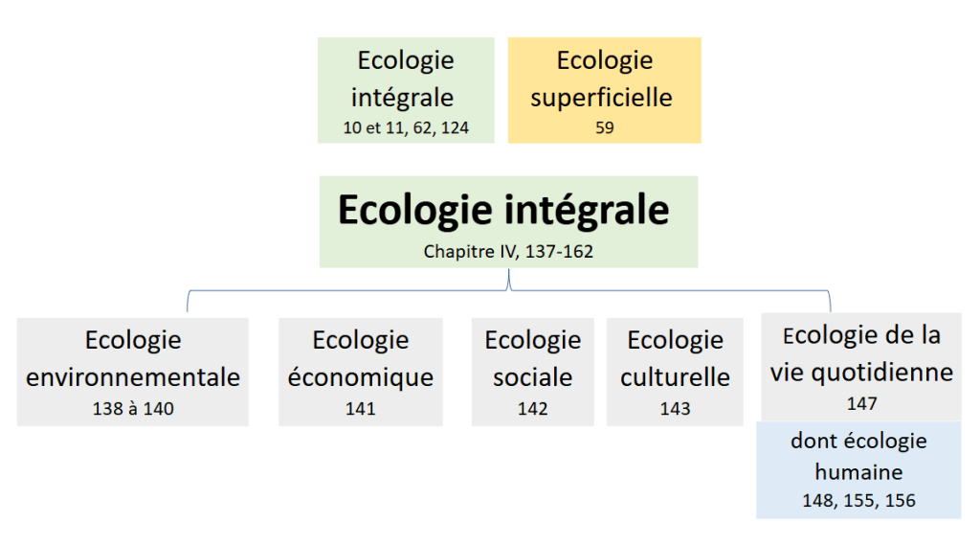This screenshot has height=545, width=980.
Task: Click the center tip of the blue brace
Action: pos(508,276)
